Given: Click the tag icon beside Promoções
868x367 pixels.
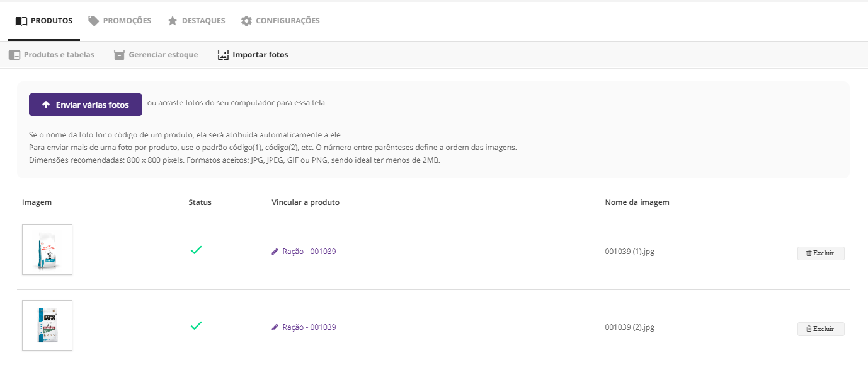Looking at the screenshot, I should click(x=94, y=21).
